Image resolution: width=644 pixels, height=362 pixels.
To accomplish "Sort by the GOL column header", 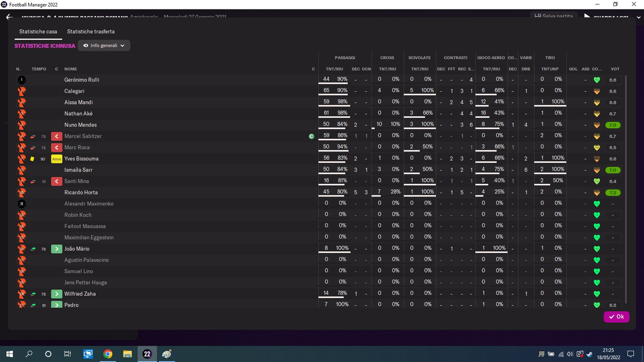I will point(573,69).
